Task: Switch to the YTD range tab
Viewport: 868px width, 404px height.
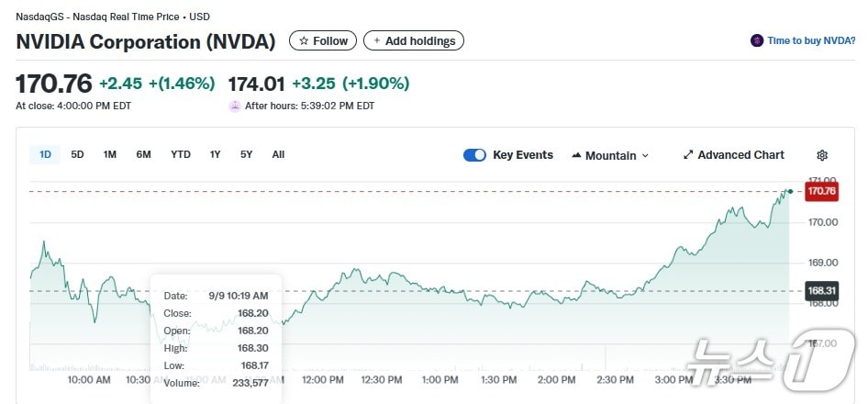Action: pyautogui.click(x=181, y=154)
